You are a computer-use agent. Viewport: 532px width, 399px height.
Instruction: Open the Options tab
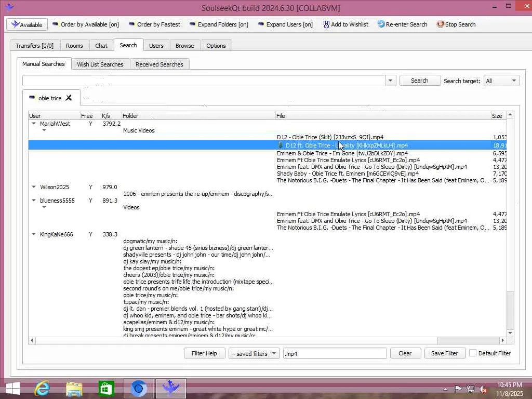click(216, 46)
